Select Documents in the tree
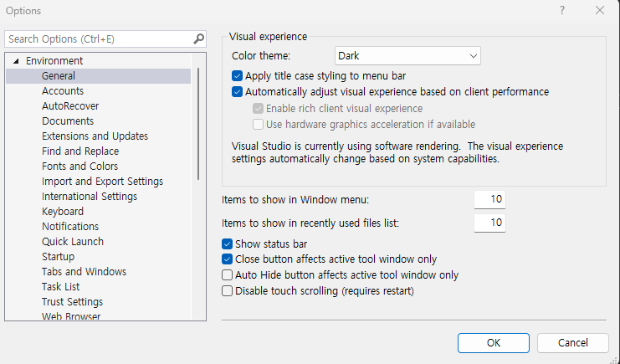 point(68,121)
